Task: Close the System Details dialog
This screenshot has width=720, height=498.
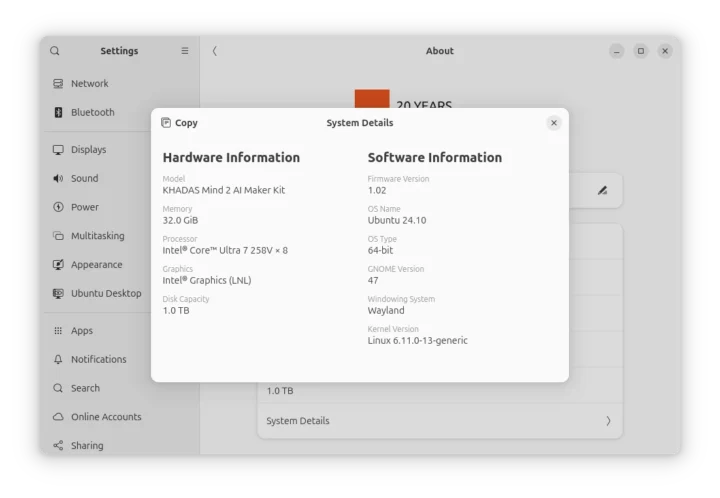Action: coord(554,123)
